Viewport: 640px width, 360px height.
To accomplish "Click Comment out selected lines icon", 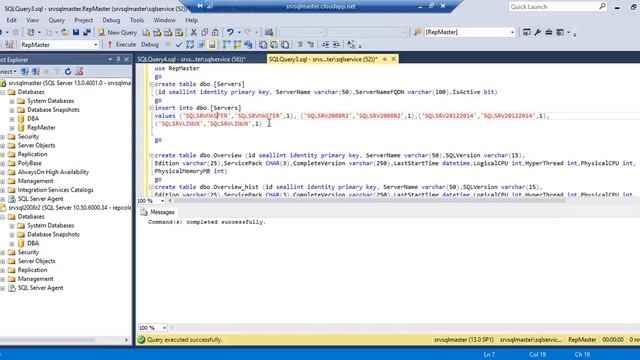I will [300, 44].
